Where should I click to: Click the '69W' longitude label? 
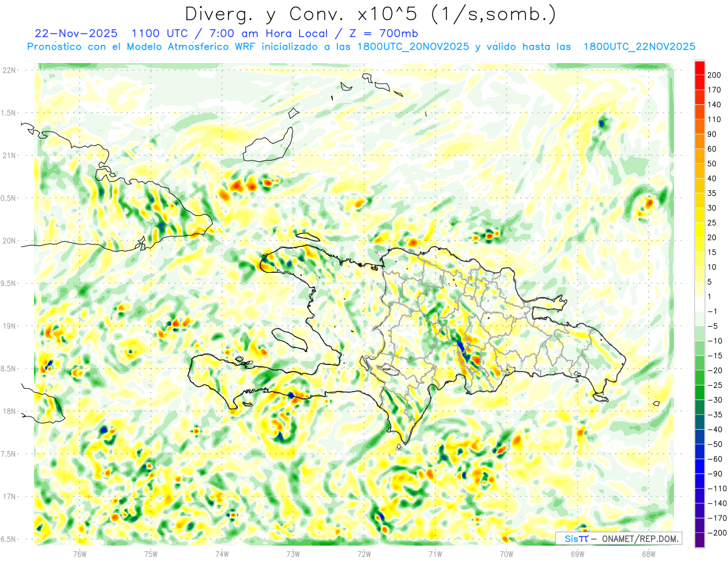point(578,554)
